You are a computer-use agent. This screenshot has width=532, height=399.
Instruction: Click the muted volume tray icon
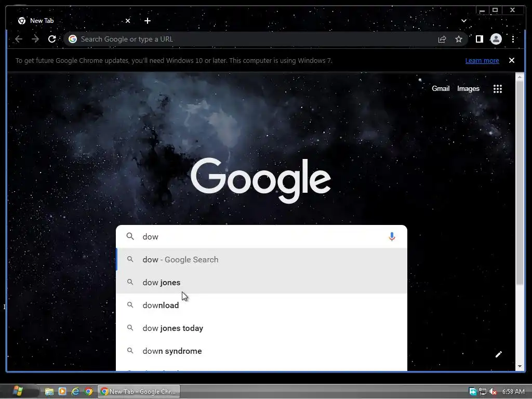pyautogui.click(x=493, y=392)
